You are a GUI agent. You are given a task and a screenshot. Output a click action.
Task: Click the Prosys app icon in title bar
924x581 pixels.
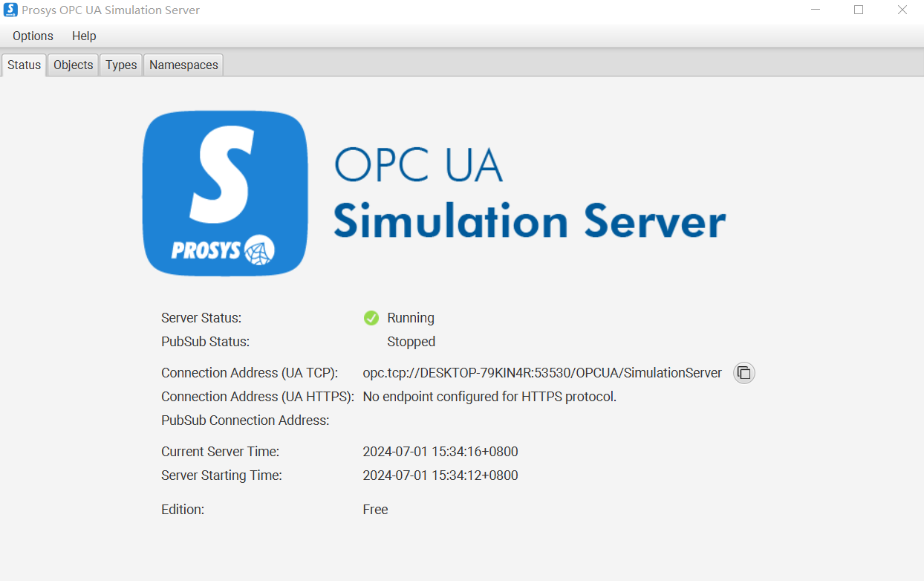click(10, 10)
